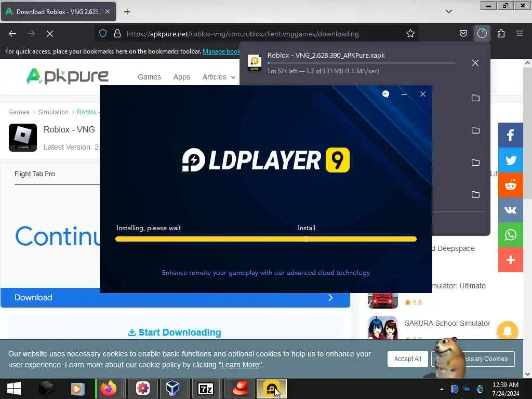Click the site padlock icon
The height and width of the screenshot is (399, 532).
[117, 34]
